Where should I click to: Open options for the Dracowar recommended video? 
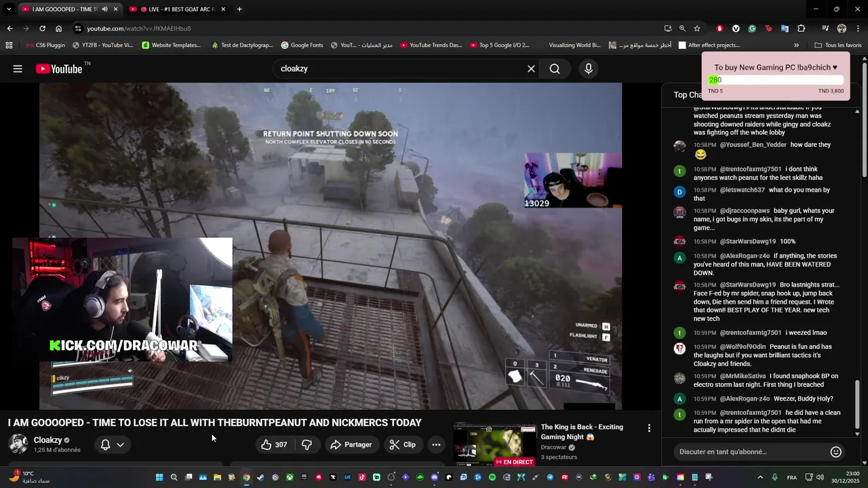(649, 428)
